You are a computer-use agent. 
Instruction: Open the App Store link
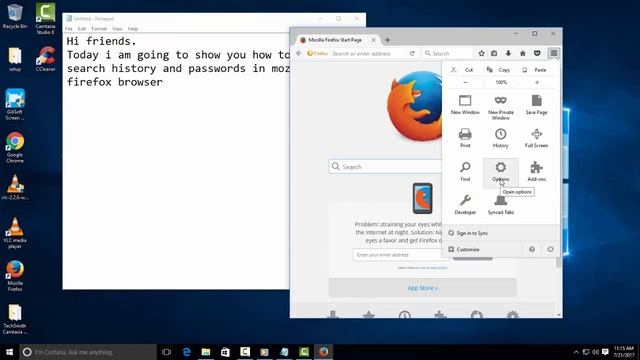tap(422, 288)
